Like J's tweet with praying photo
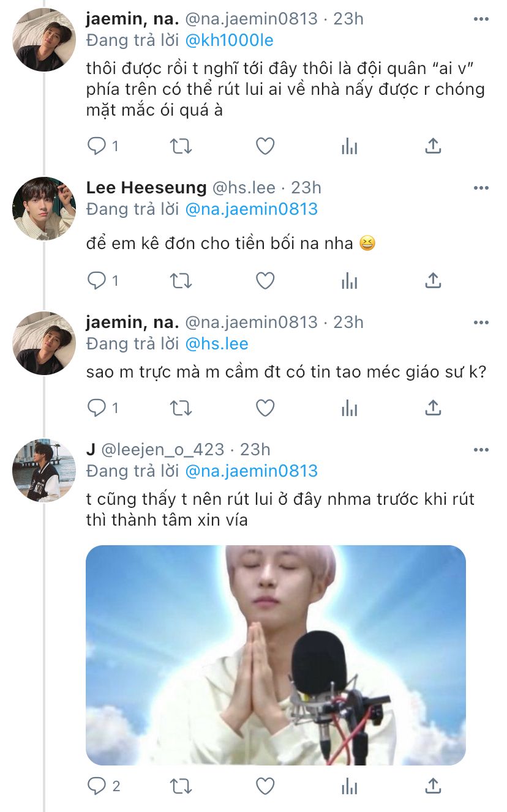The width and height of the screenshot is (507, 812). [x=265, y=787]
